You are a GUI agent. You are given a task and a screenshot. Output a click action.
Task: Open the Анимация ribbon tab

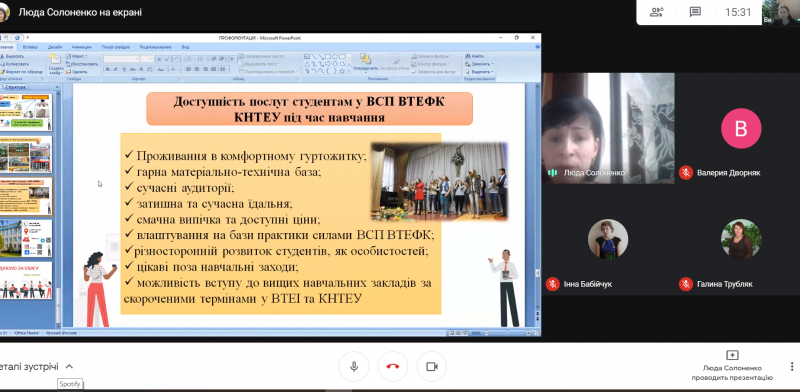tap(82, 47)
